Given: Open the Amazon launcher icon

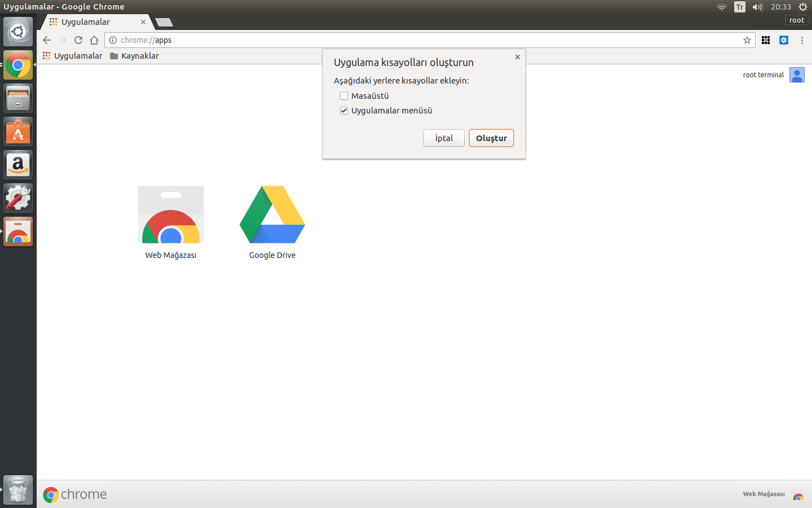Looking at the screenshot, I should [x=18, y=165].
